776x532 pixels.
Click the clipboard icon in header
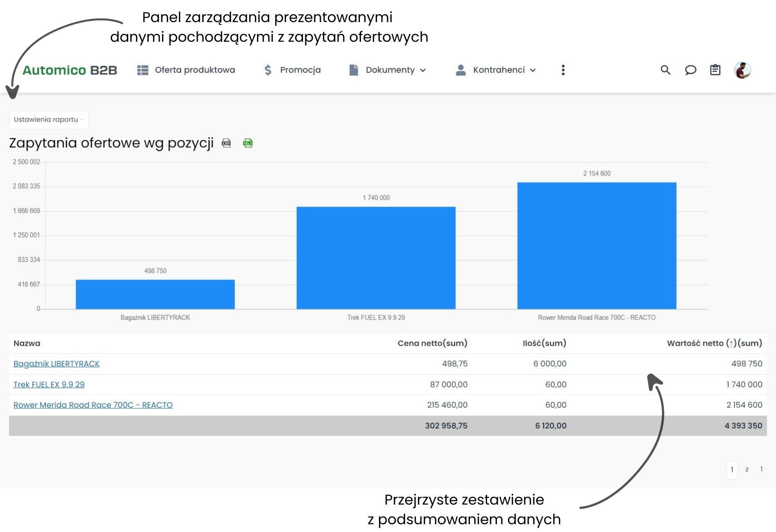click(715, 70)
